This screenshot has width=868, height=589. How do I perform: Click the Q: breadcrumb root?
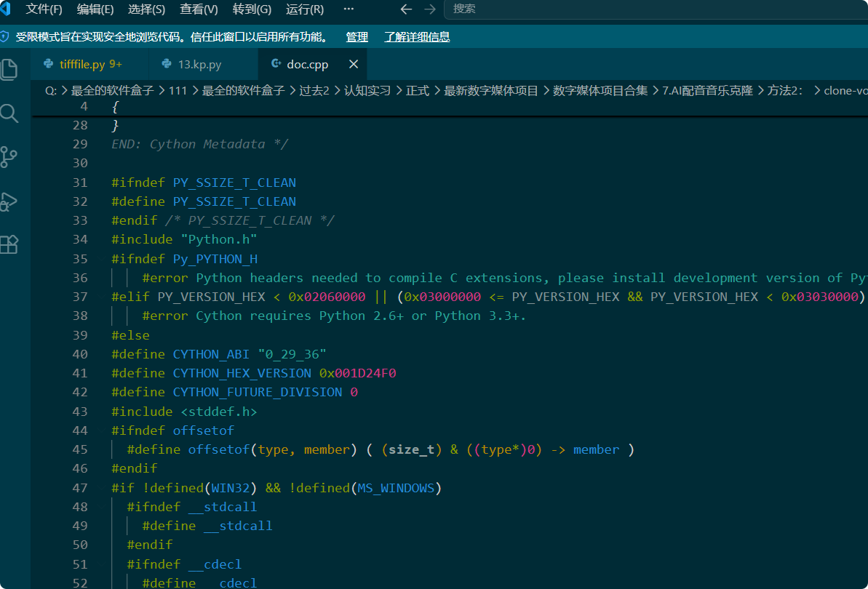(x=51, y=91)
